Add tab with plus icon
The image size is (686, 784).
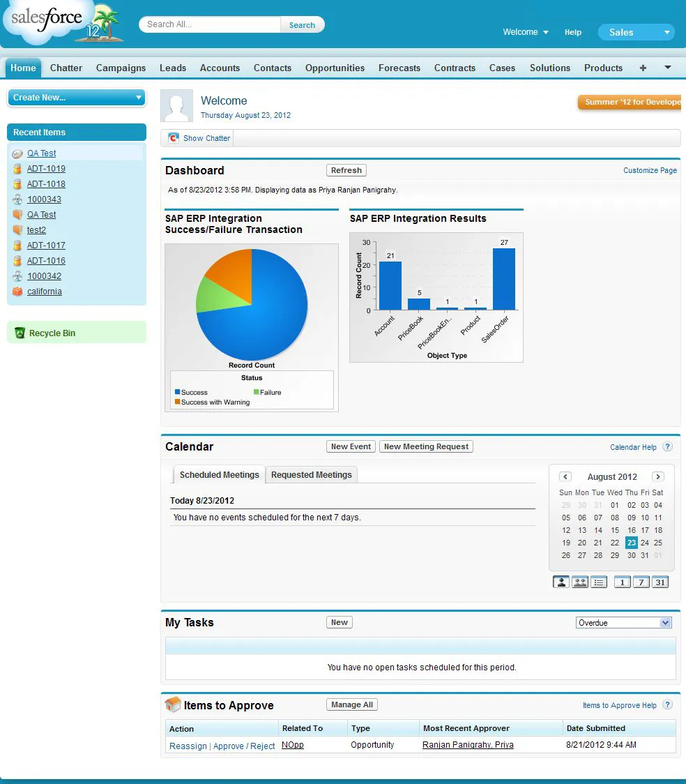click(643, 68)
